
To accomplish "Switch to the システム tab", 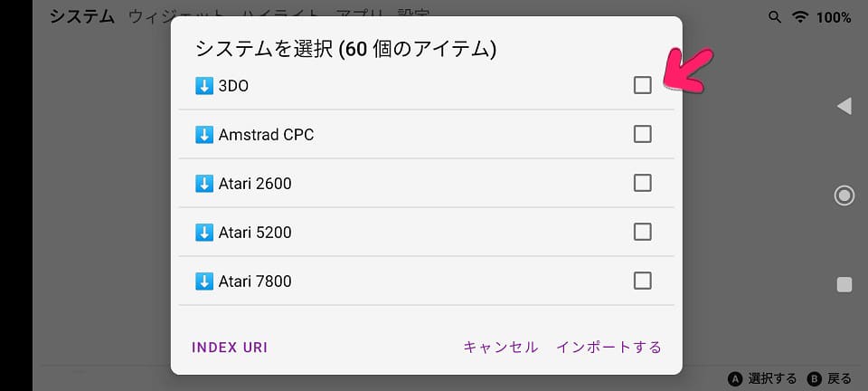I will coord(82,16).
